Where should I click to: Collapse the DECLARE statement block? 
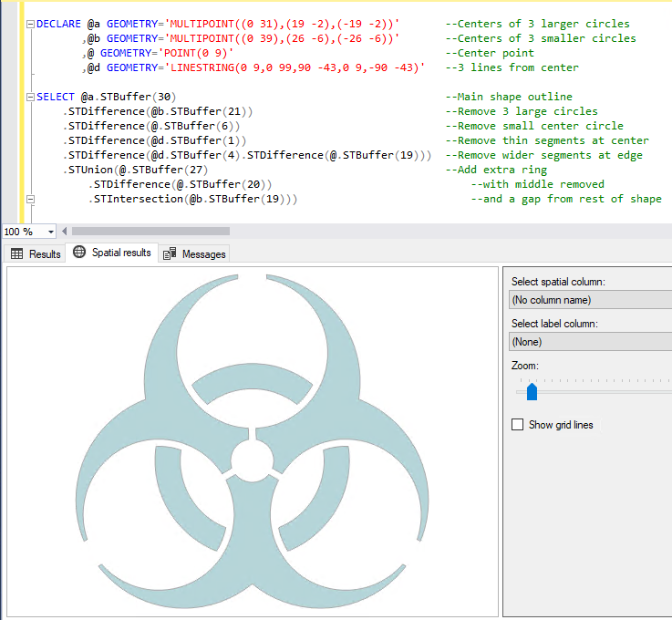click(30, 24)
